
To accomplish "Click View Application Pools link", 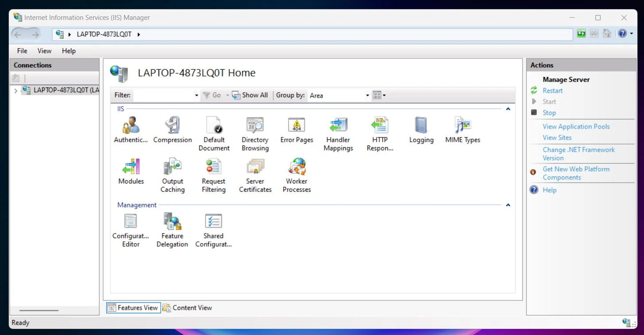I will pyautogui.click(x=576, y=126).
